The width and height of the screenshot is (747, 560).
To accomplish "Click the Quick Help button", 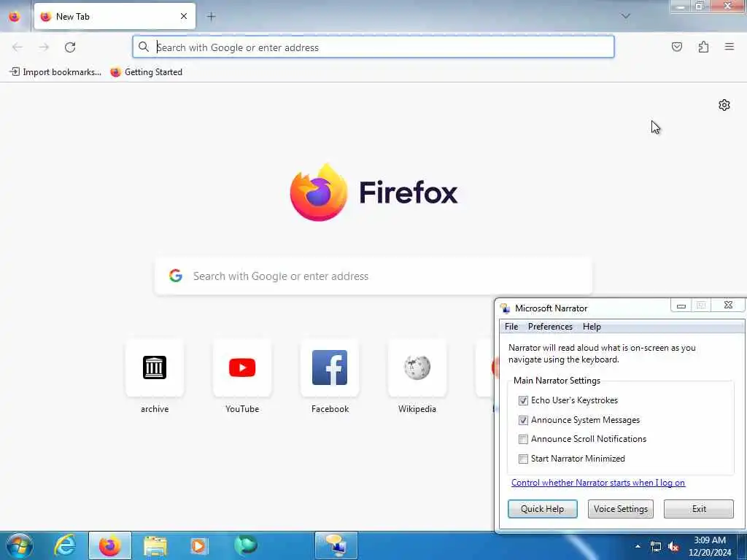I will point(542,508).
